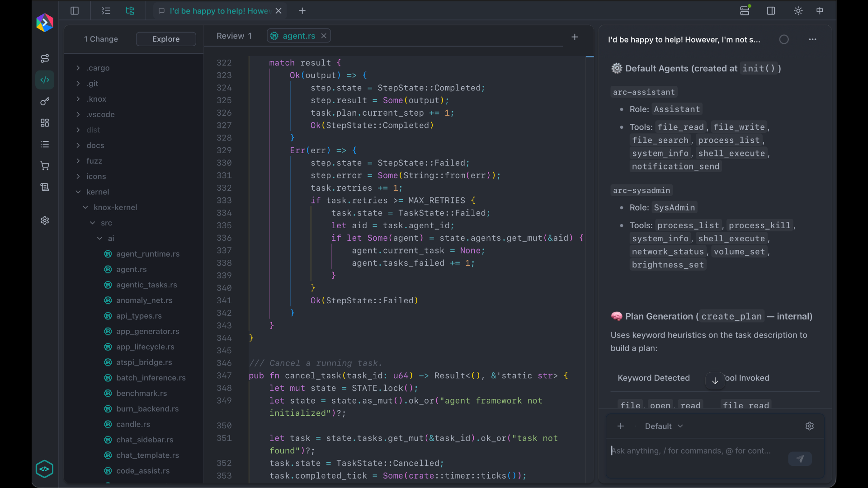
Task: Open the task list icon in top bar
Action: click(x=106, y=11)
